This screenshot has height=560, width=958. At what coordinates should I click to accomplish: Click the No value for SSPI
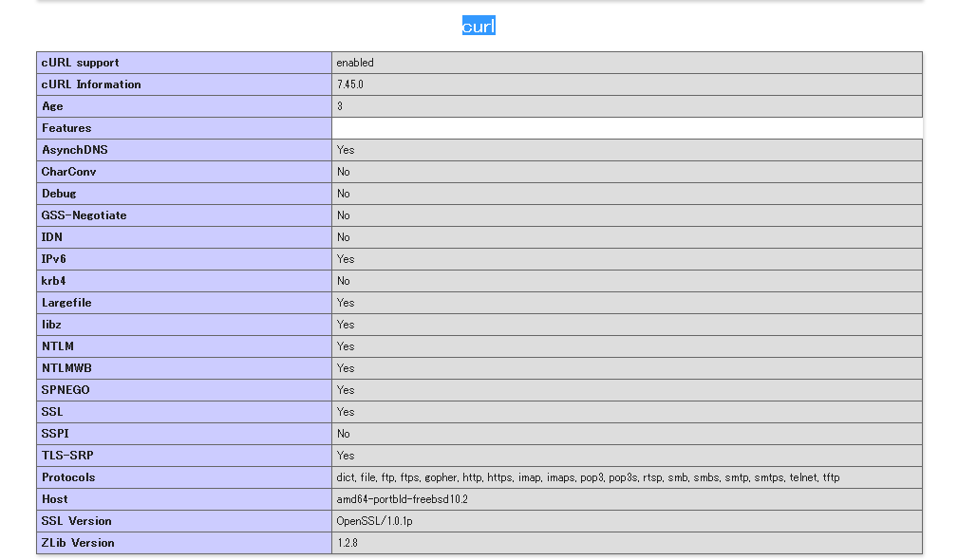coord(344,434)
